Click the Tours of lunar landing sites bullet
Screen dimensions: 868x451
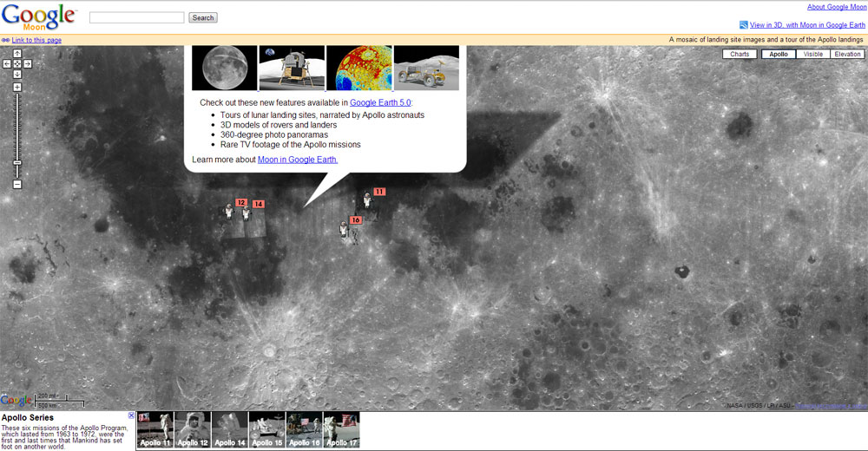[322, 115]
